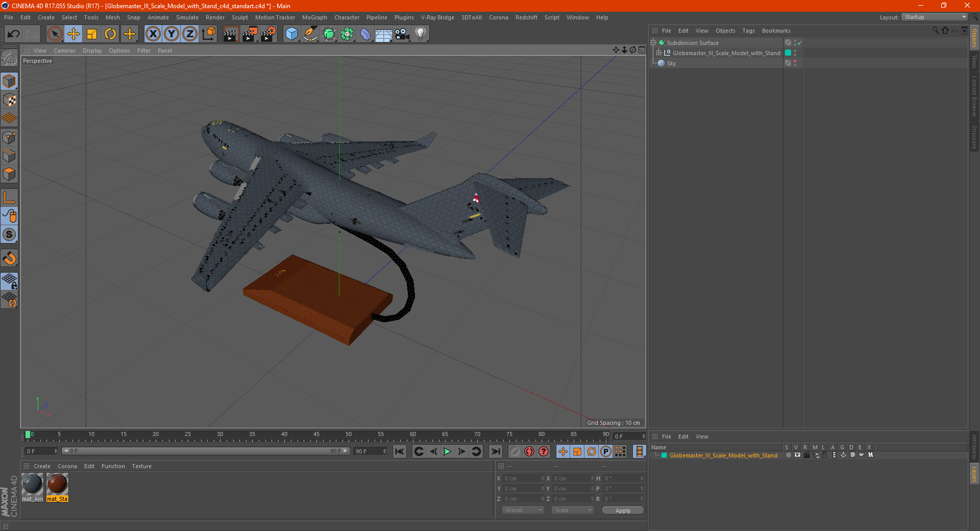Screen dimensions: 980x531
Task: Open Edit Render Settings icon
Action: [268, 34]
